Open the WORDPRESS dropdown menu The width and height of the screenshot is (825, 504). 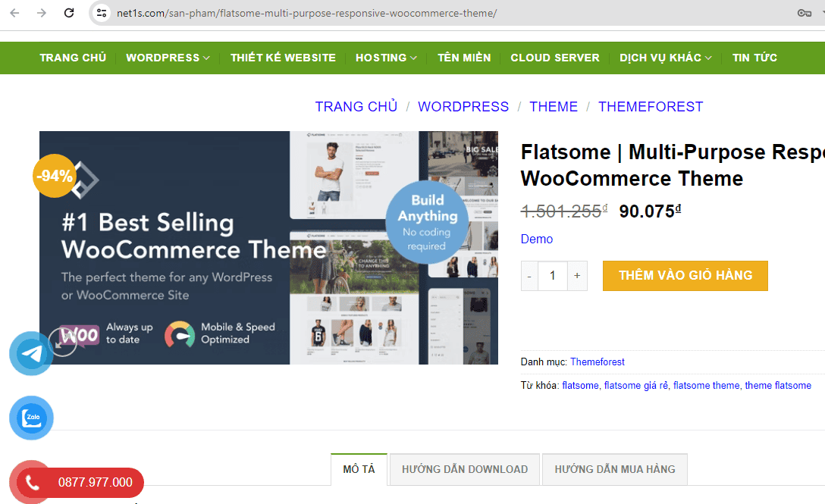[x=168, y=58]
